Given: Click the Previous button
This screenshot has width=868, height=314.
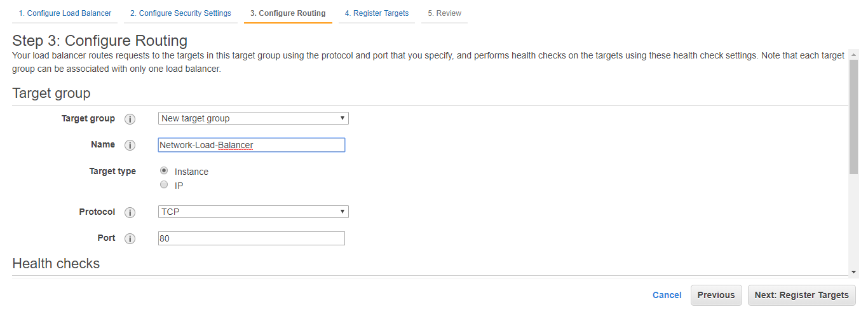Looking at the screenshot, I should pos(716,295).
